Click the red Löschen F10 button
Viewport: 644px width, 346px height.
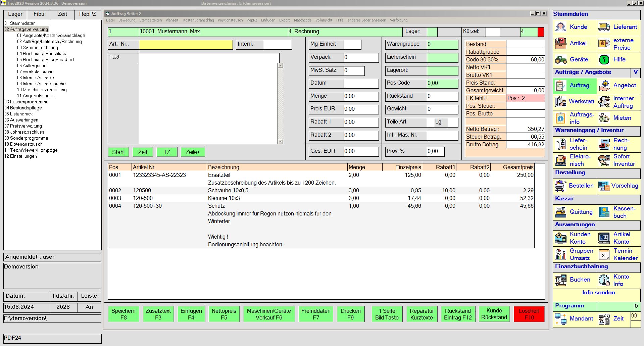coord(529,314)
